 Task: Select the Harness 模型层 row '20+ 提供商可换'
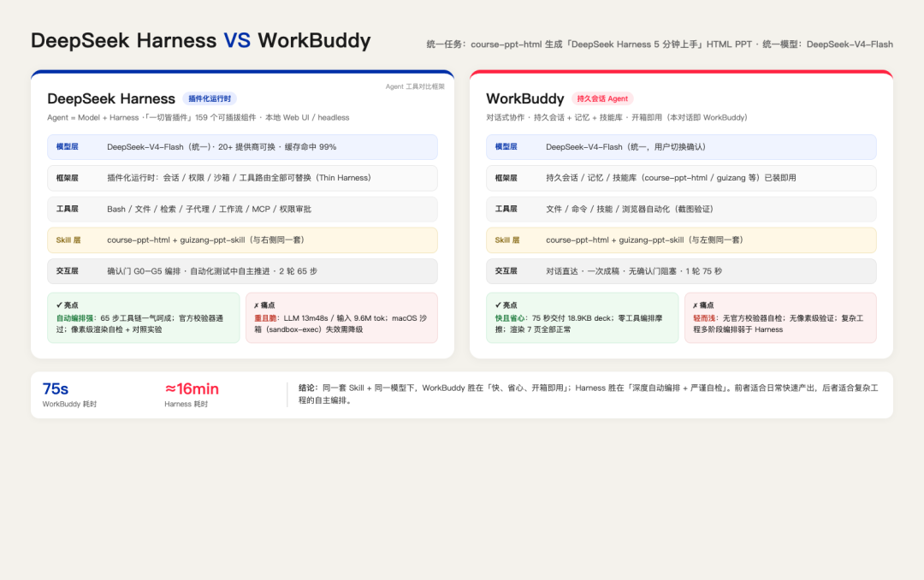click(242, 147)
